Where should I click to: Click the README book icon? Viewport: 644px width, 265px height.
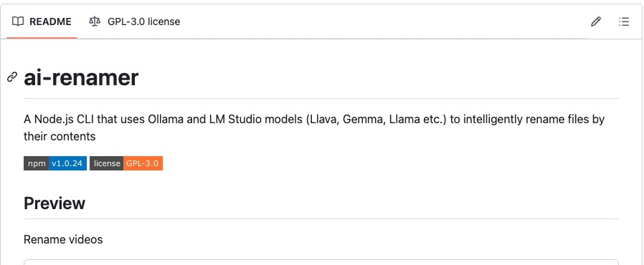(18, 21)
